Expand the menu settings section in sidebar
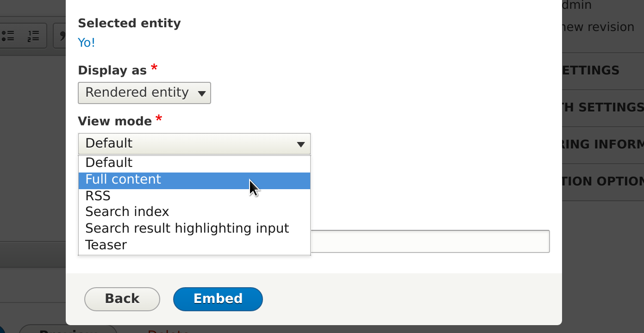 coord(603,71)
